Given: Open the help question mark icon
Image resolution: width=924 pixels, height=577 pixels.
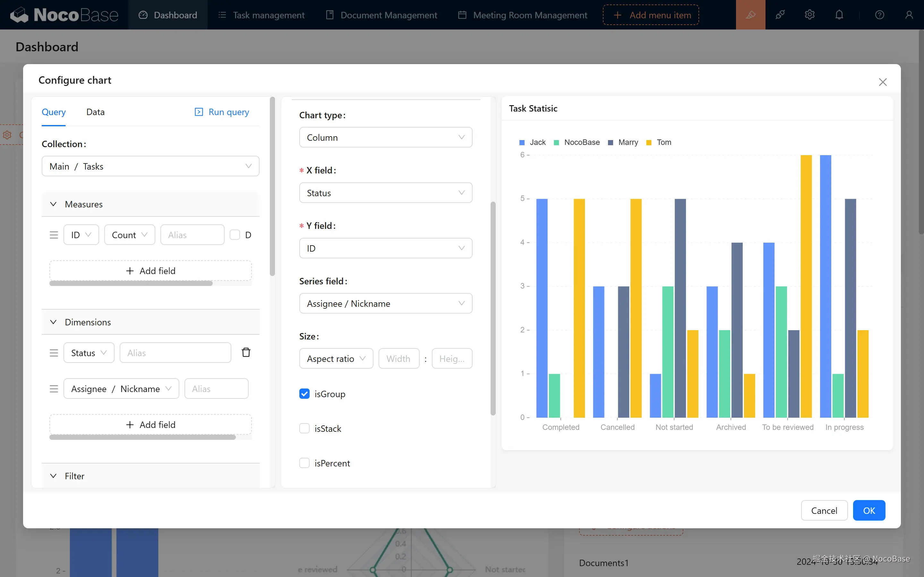Looking at the screenshot, I should (x=879, y=15).
